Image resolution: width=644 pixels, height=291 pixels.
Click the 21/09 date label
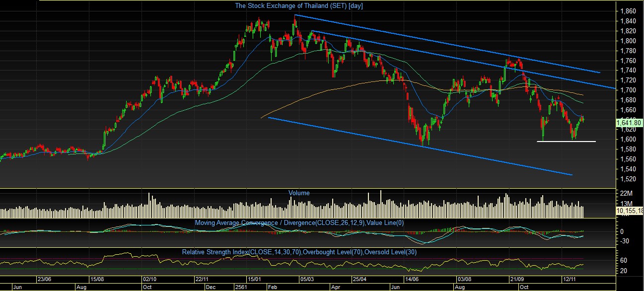[x=517, y=280]
